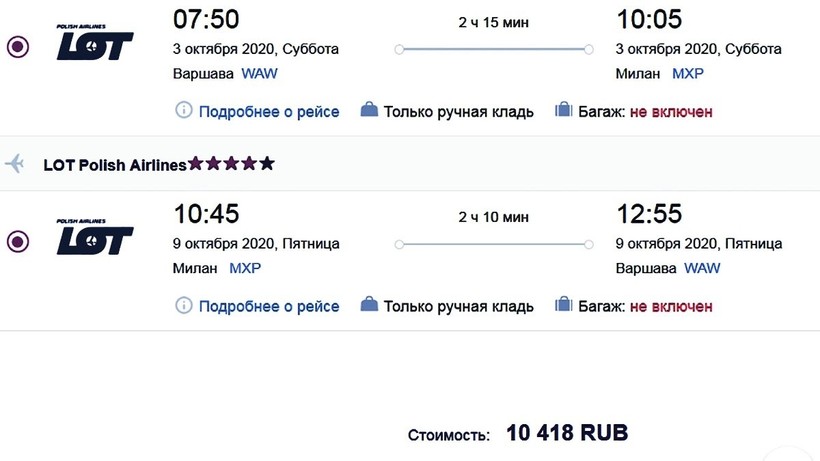Open 'Подробнее о рейсе' for the Milan–Warsaw flight
820x461 pixels.
[269, 306]
